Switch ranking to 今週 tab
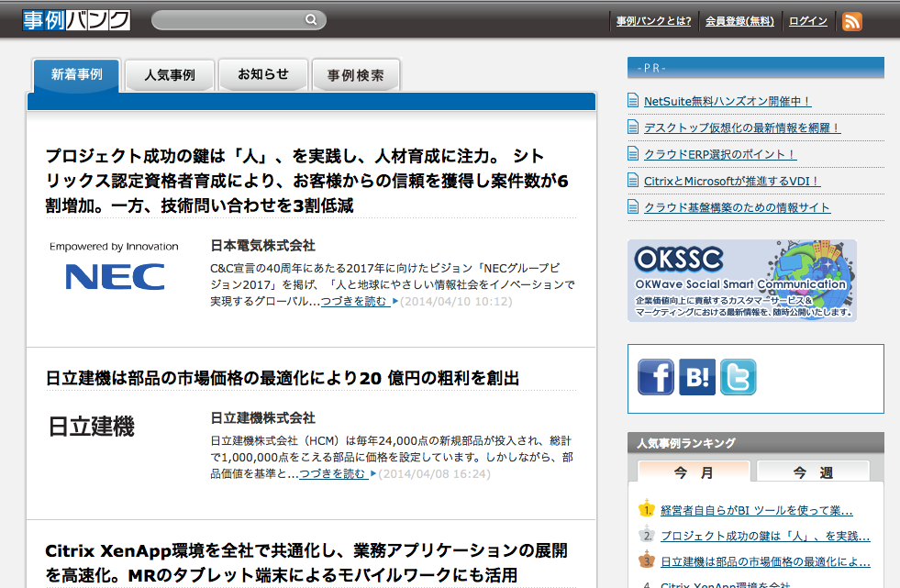900x588 pixels. click(x=813, y=472)
